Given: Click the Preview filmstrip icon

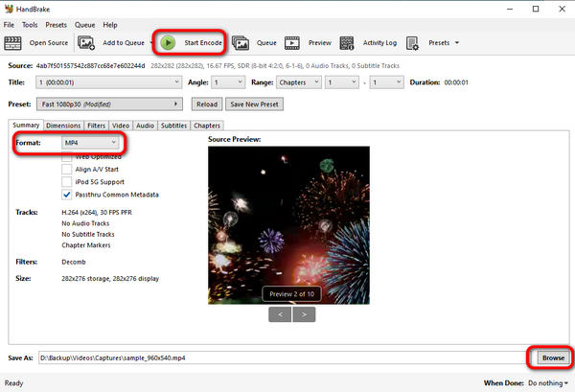Looking at the screenshot, I should point(292,43).
